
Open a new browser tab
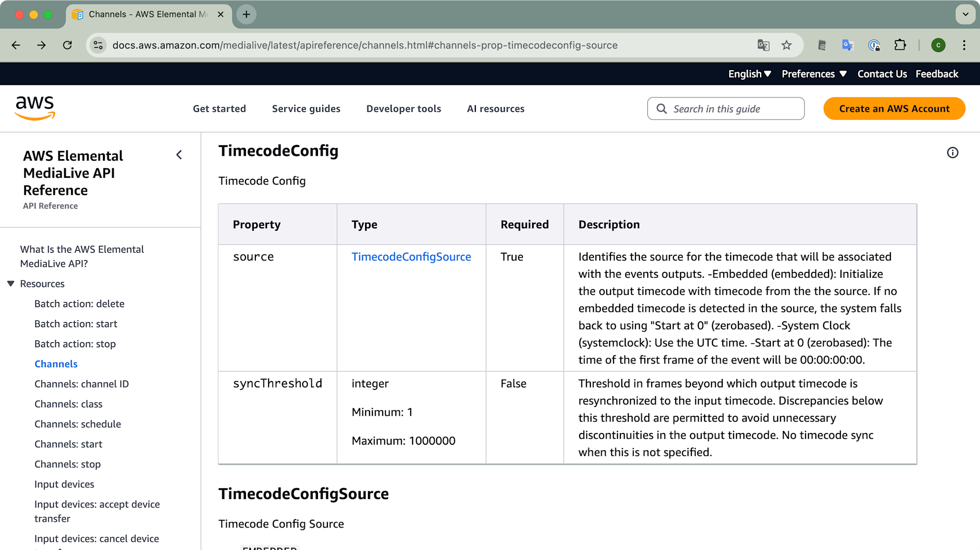coord(246,14)
